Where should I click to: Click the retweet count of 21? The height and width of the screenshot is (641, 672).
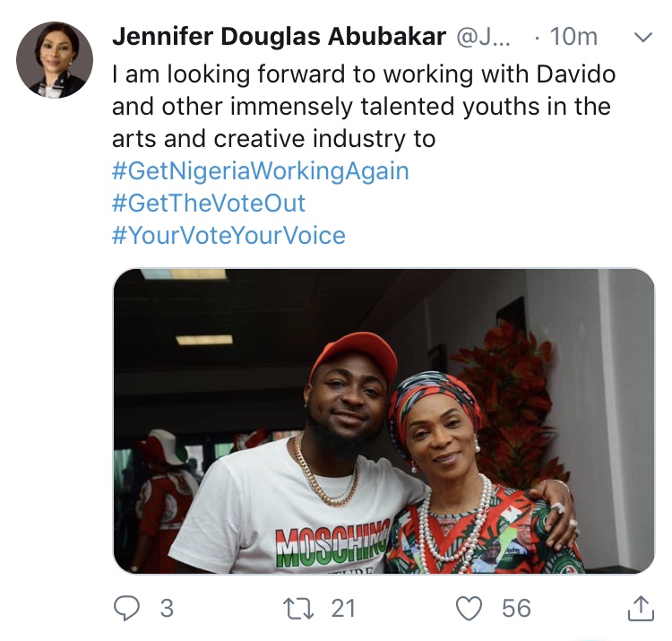click(x=343, y=609)
